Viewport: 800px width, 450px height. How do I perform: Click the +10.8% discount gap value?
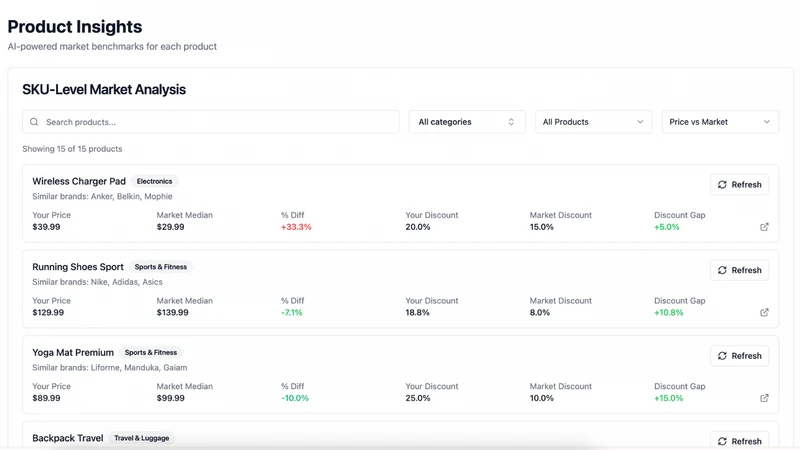(x=669, y=312)
